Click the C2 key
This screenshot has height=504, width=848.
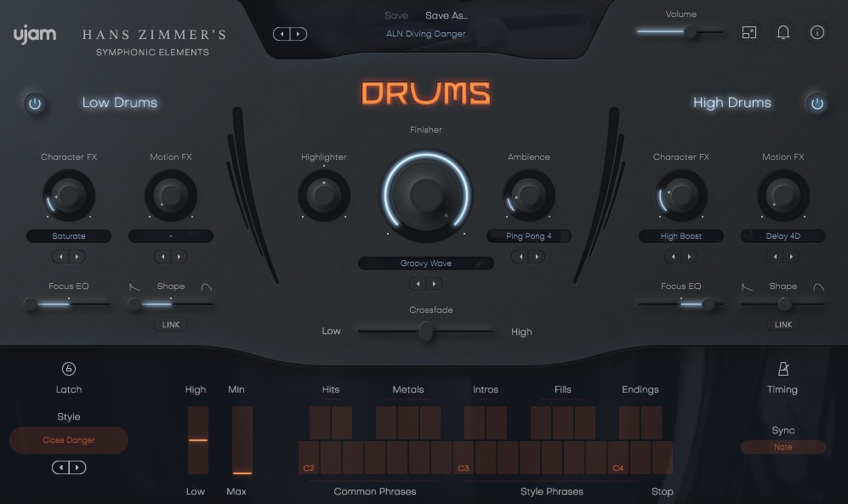(x=309, y=458)
